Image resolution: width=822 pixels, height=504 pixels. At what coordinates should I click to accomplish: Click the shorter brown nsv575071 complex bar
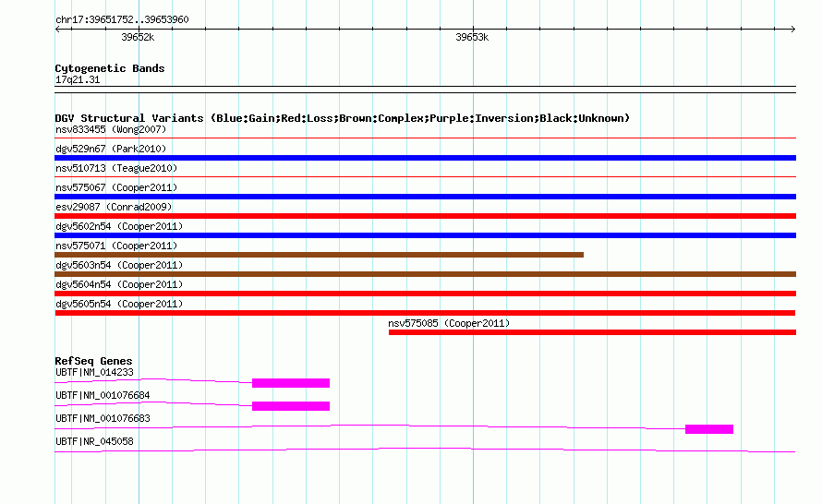pyautogui.click(x=319, y=255)
